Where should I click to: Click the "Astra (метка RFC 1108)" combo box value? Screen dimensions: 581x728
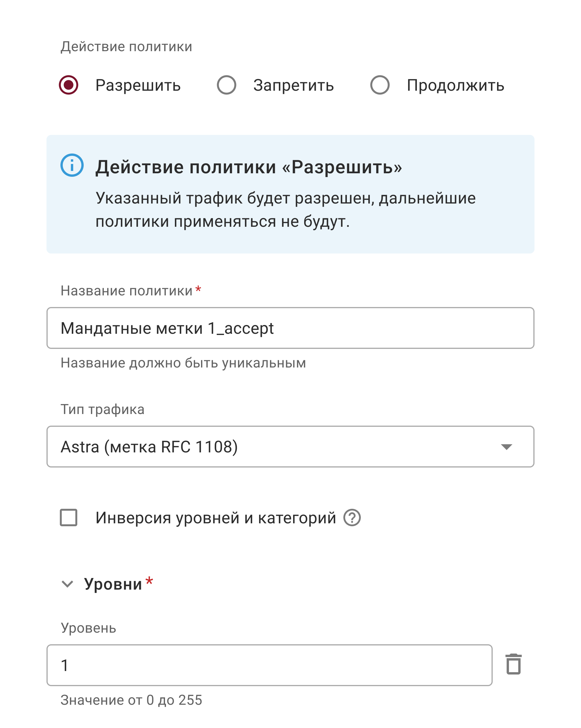[149, 447]
